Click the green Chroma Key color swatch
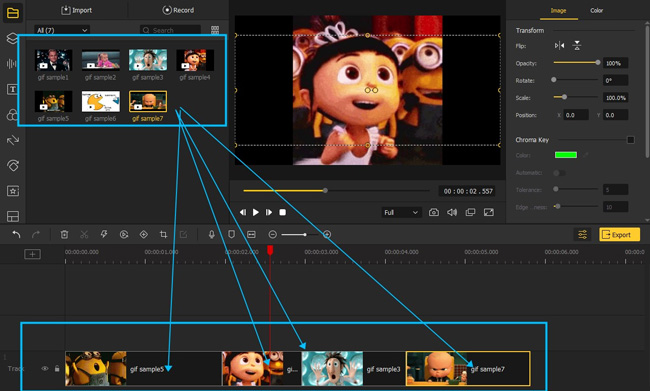 [566, 155]
